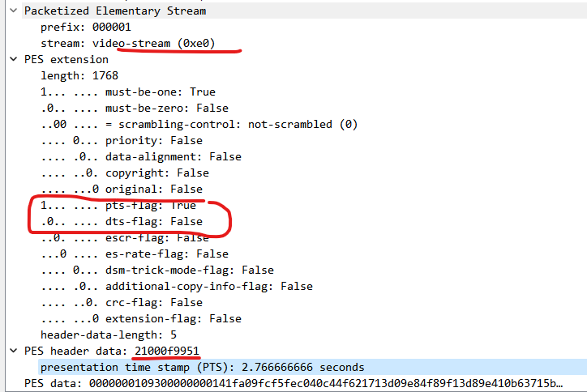587x392 pixels.
Task: Collapse the Packetized Elementary Stream node
Action: tap(14, 11)
